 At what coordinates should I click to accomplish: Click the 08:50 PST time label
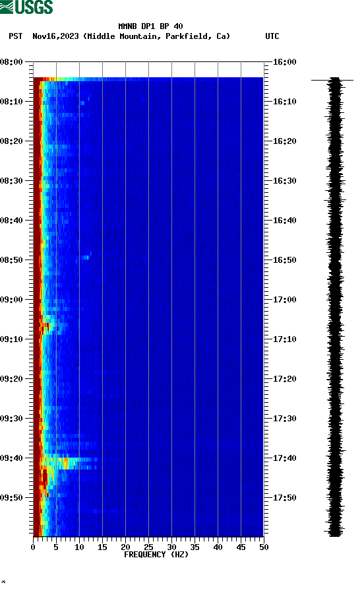click(11, 260)
